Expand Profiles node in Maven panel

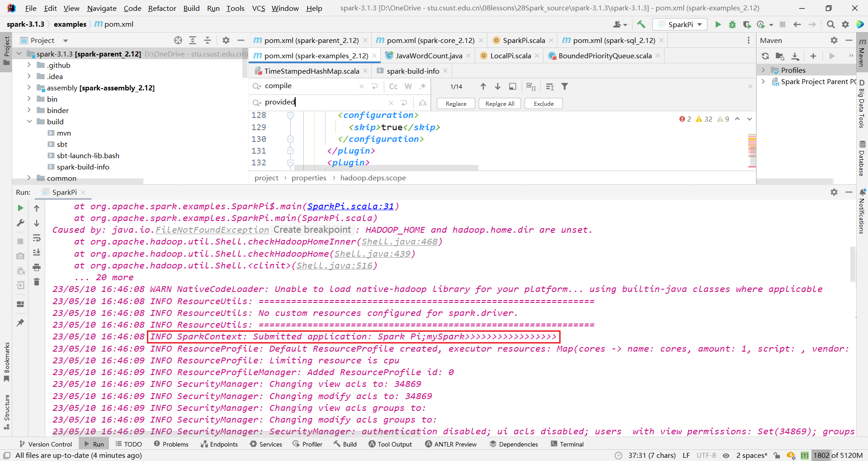(763, 70)
